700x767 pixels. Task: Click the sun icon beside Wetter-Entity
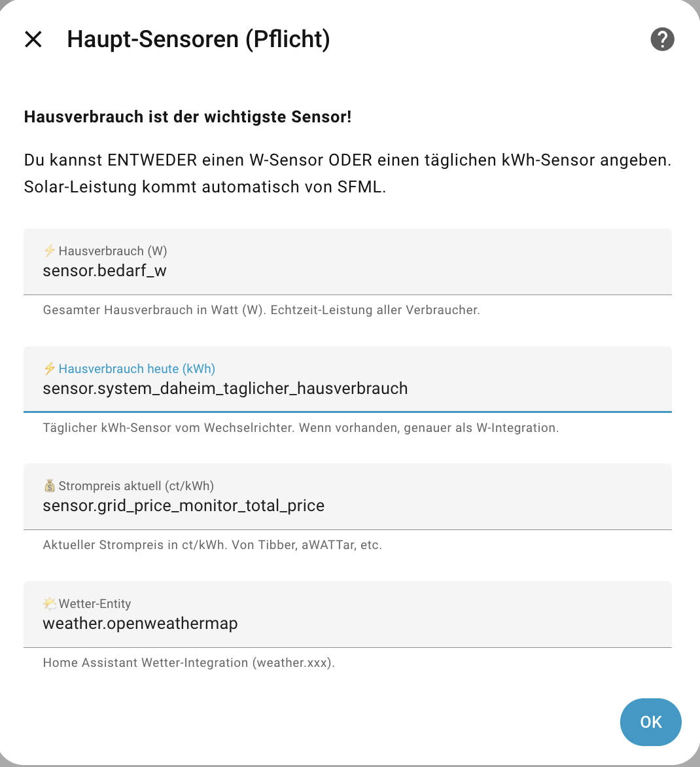pos(49,603)
